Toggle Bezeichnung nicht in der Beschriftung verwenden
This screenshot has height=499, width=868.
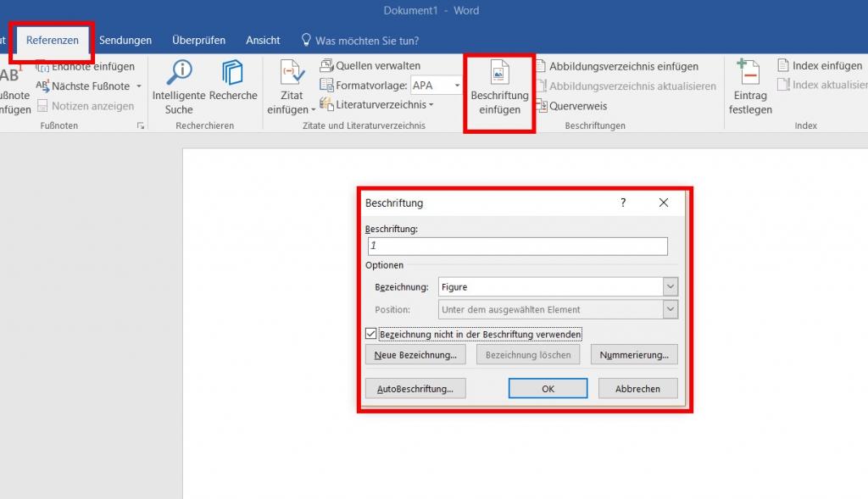click(x=372, y=334)
